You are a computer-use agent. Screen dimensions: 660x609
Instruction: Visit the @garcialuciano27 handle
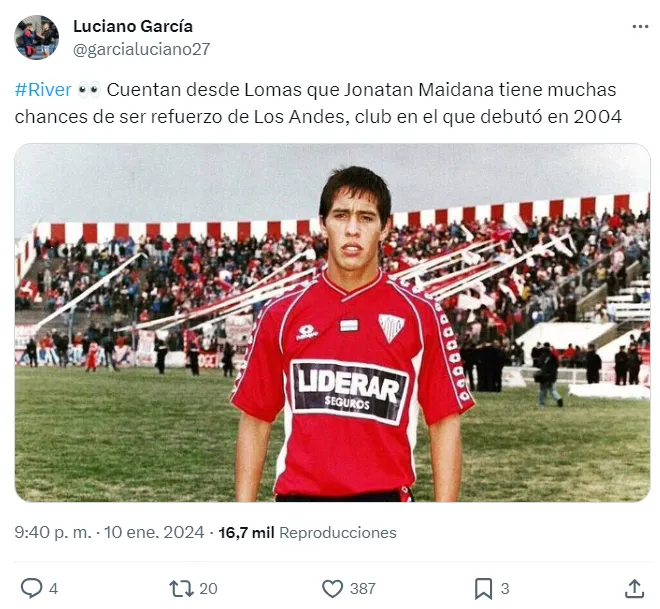[141, 49]
